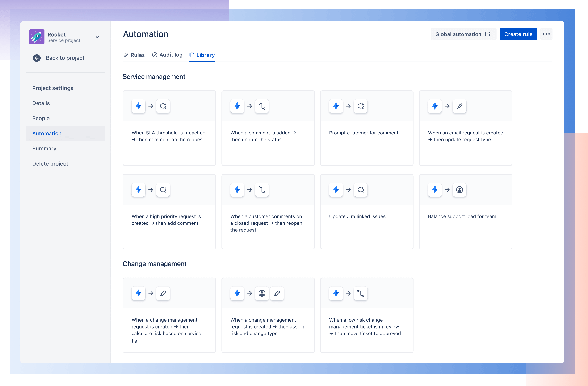
Task: Click the person/assignee icon on balance support rule
Action: 459,190
